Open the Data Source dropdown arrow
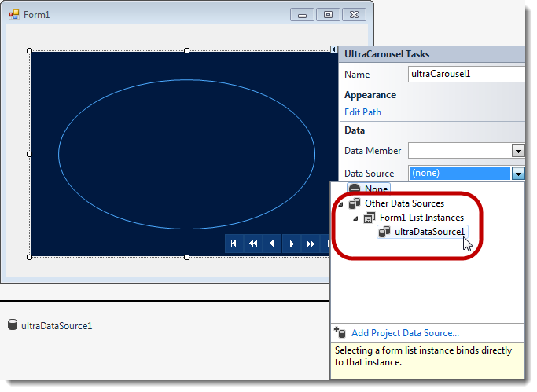Screen dimensions: 537x392 (517, 173)
